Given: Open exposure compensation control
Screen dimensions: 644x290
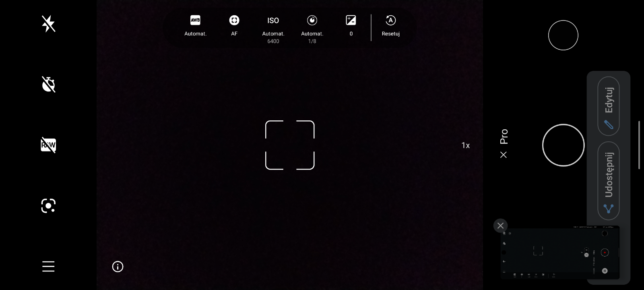Looking at the screenshot, I should 351,26.
